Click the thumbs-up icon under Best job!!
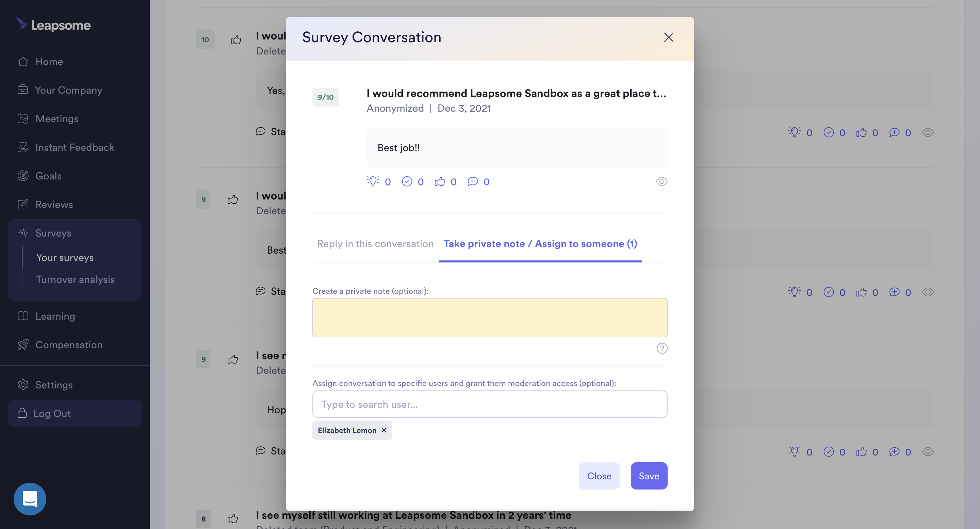This screenshot has width=980, height=529. pos(440,181)
